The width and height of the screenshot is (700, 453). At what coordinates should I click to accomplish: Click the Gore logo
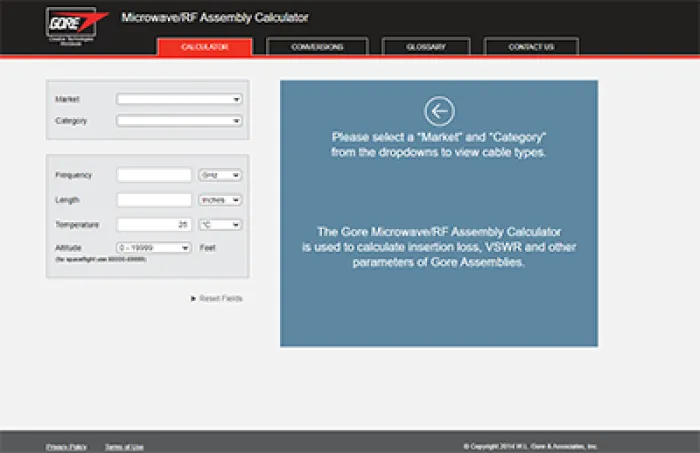[77, 25]
